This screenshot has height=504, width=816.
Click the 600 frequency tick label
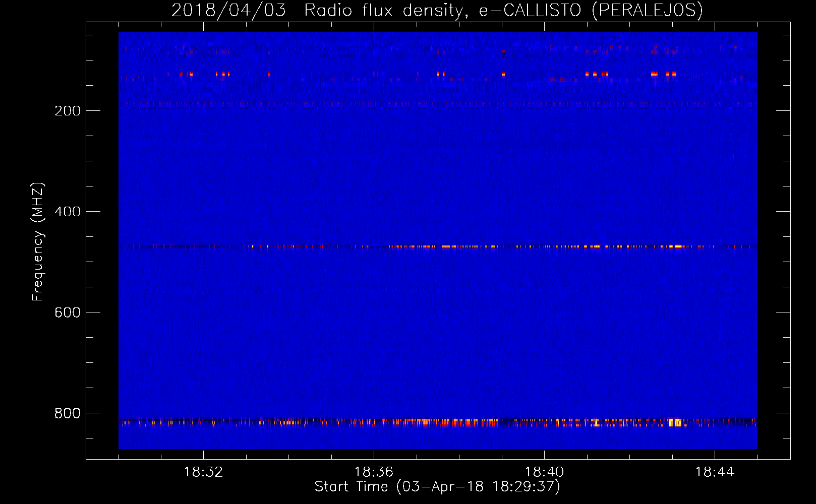(68, 312)
